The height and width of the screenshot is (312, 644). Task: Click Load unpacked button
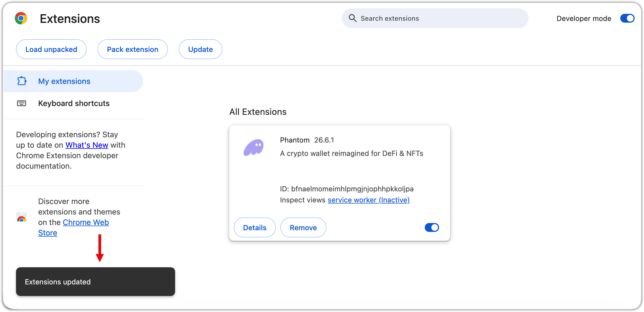tap(51, 49)
